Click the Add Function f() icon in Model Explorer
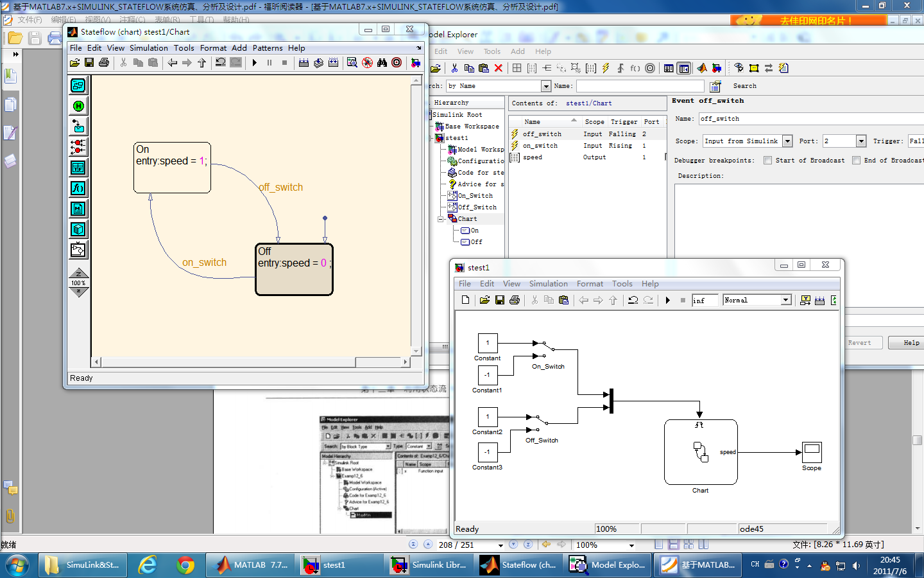 (x=635, y=68)
